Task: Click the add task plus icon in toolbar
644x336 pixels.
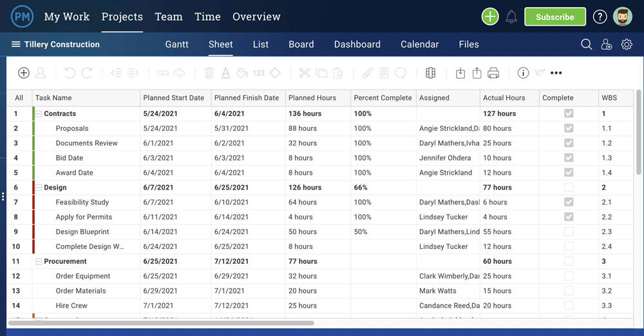Action: pos(24,73)
